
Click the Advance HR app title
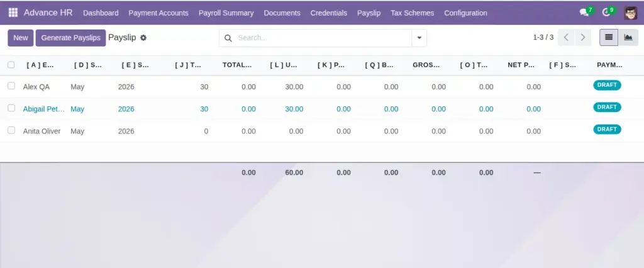[48, 13]
